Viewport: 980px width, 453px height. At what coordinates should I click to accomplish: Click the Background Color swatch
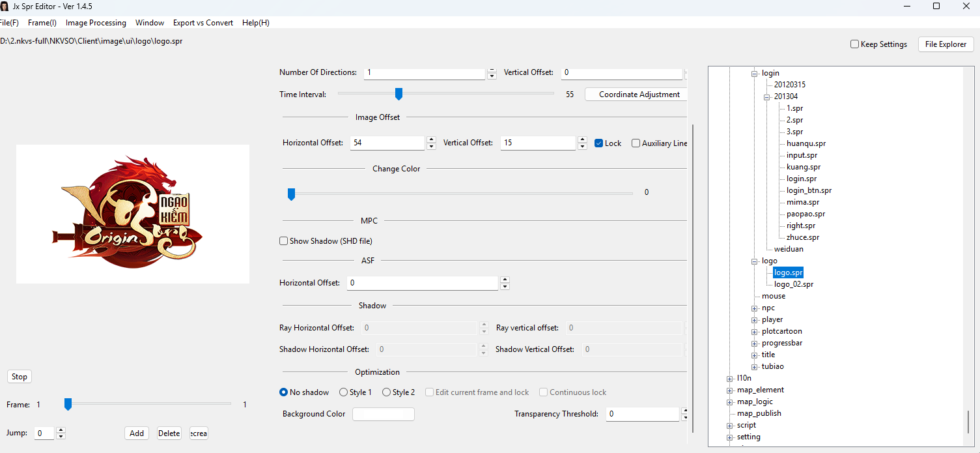[x=383, y=415]
